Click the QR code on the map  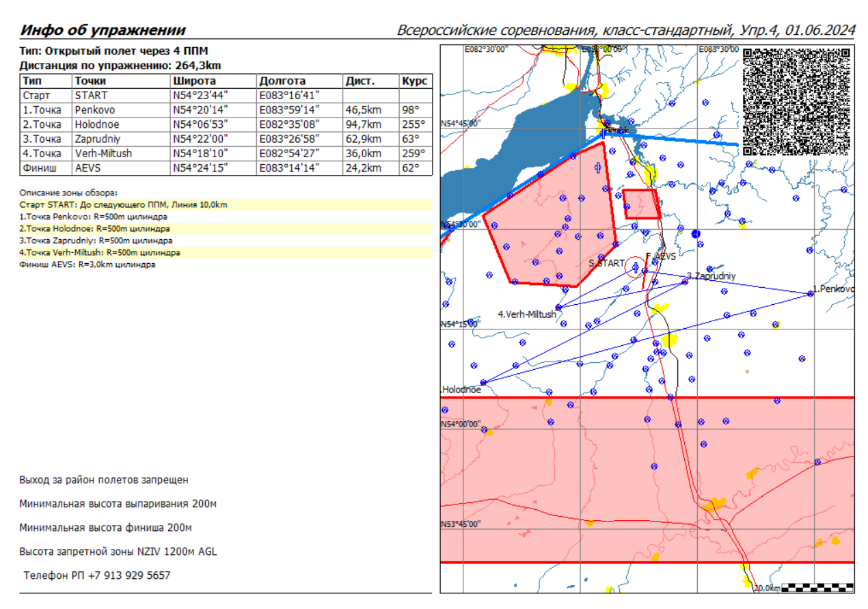[x=796, y=102]
